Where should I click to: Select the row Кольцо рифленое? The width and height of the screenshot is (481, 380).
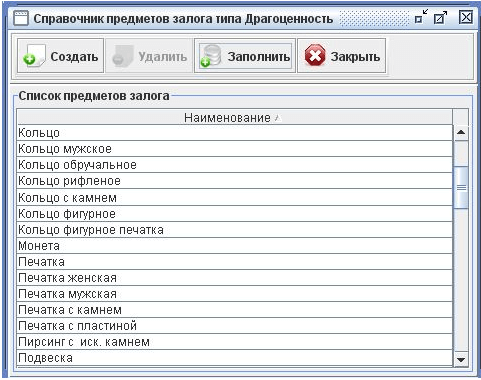tap(235, 181)
